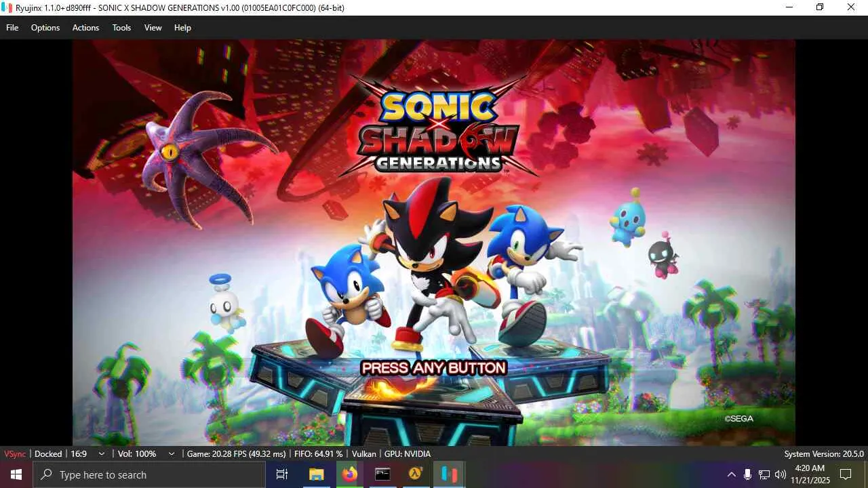The image size is (868, 488).
Task: Restore down the Ryujinx window
Action: (x=820, y=7)
